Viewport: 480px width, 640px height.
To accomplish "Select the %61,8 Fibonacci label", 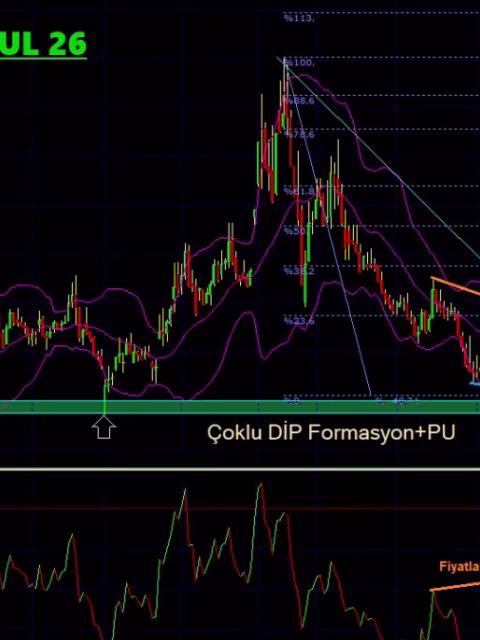I will pyautogui.click(x=300, y=191).
